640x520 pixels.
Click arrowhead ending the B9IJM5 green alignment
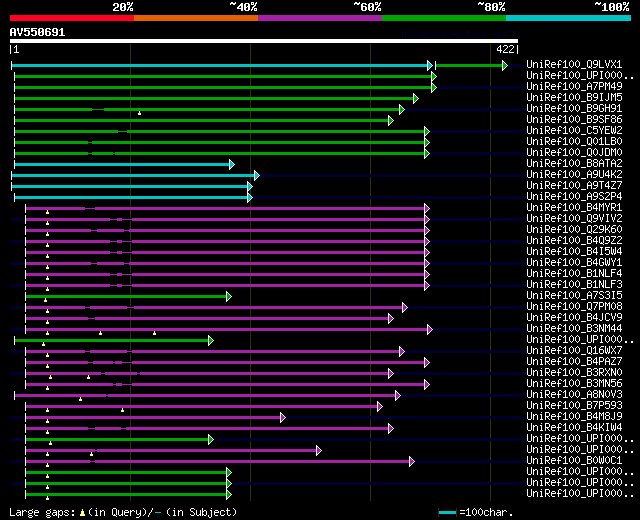[416, 98]
